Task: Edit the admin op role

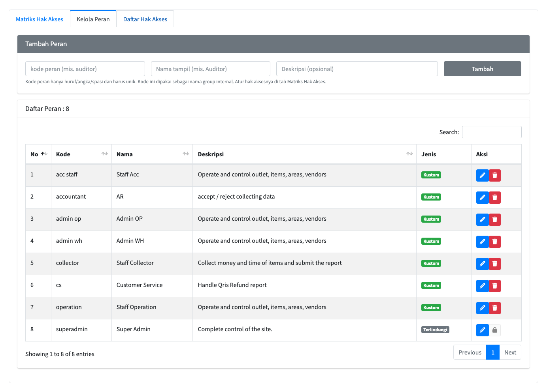Action: click(482, 219)
